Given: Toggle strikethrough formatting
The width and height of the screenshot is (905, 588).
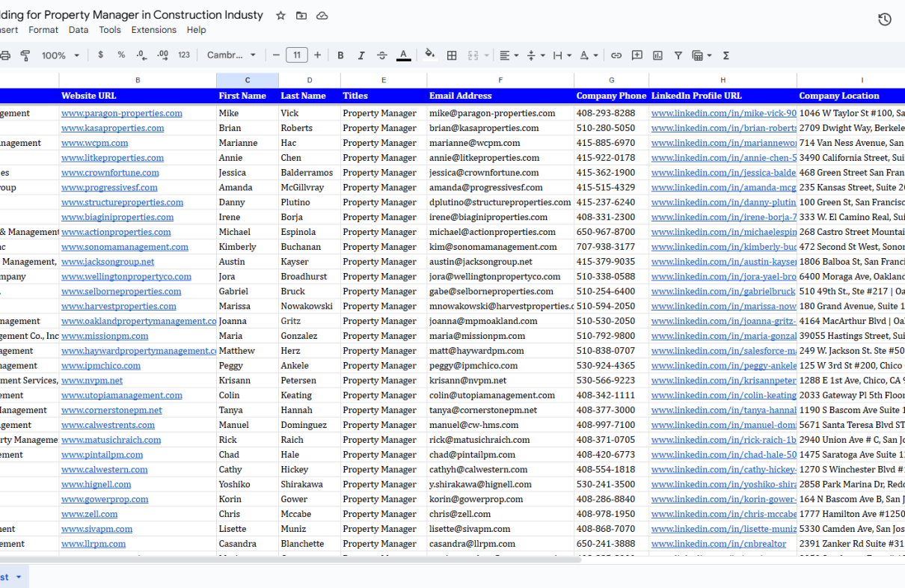Looking at the screenshot, I should coord(382,55).
